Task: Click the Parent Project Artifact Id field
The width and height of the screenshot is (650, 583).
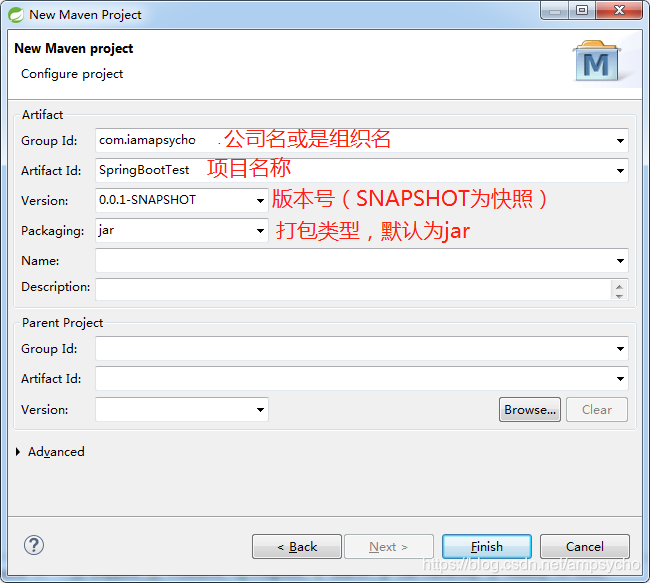Action: [361, 379]
